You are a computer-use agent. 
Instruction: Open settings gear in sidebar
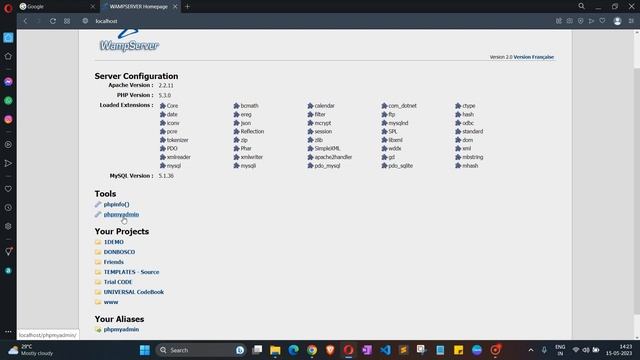click(x=8, y=226)
